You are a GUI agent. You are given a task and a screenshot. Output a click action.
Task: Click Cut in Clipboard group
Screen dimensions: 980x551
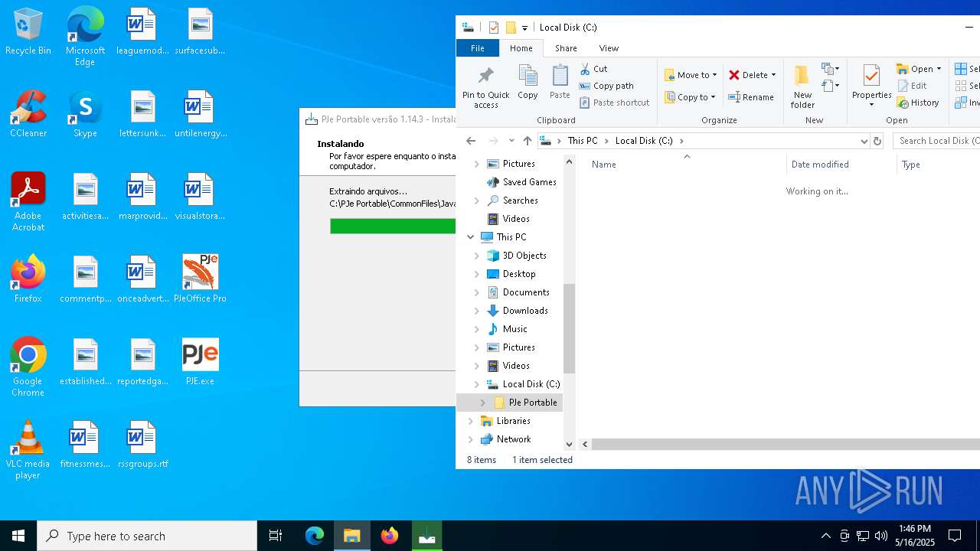[x=593, y=69]
